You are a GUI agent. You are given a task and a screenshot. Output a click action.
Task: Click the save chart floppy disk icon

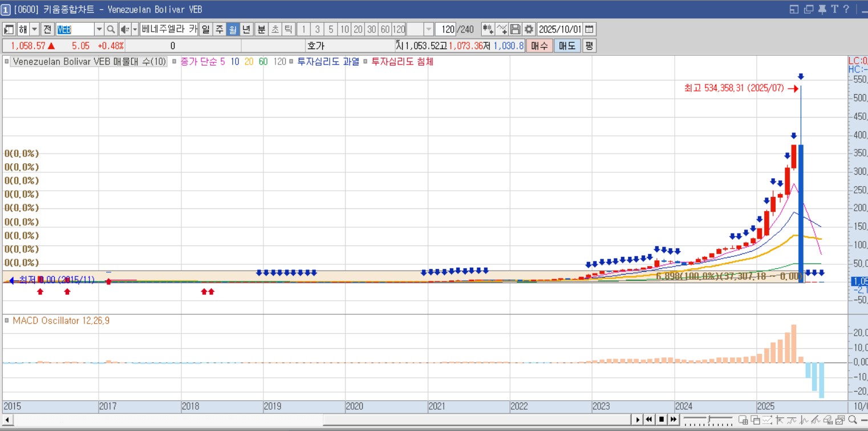(x=516, y=29)
